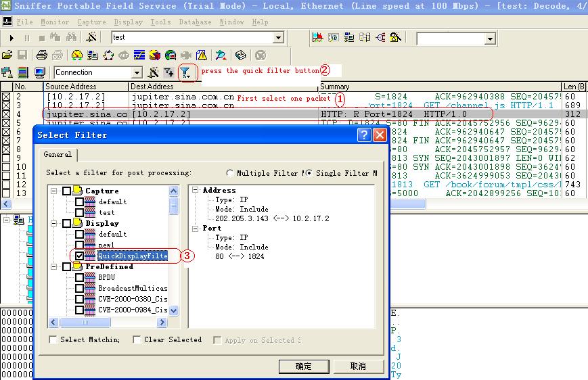Open the Connection dropdown list

pyautogui.click(x=137, y=72)
